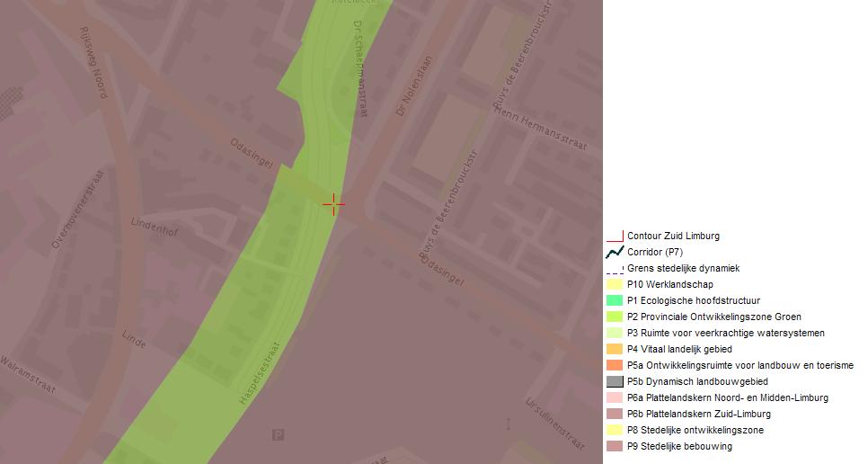The image size is (868, 464).
Task: Select the P1 Ecologische hoofdstructuur green swatch
Action: coord(615,300)
